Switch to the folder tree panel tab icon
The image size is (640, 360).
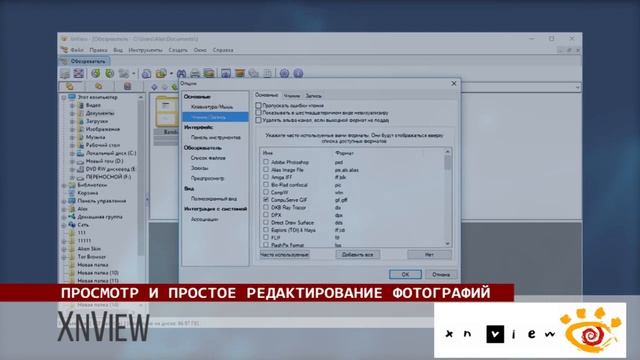(70, 87)
